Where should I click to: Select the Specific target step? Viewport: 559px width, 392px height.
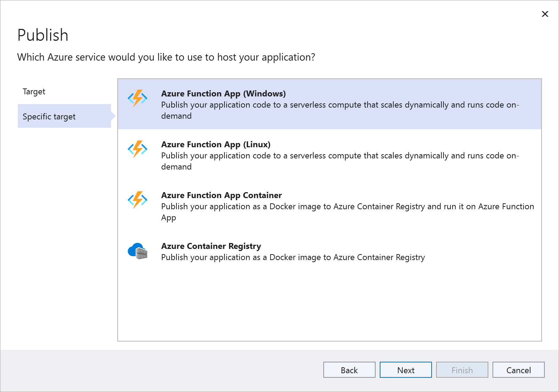pyautogui.click(x=64, y=116)
